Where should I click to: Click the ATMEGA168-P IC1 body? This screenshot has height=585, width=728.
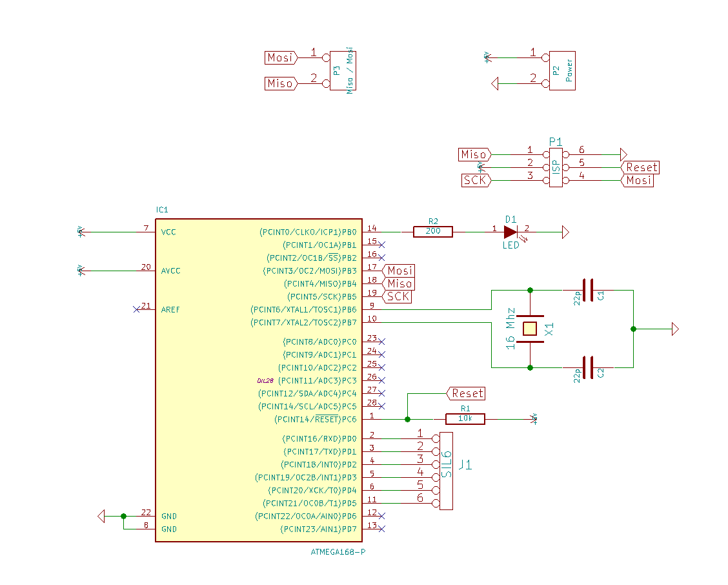pos(259,380)
